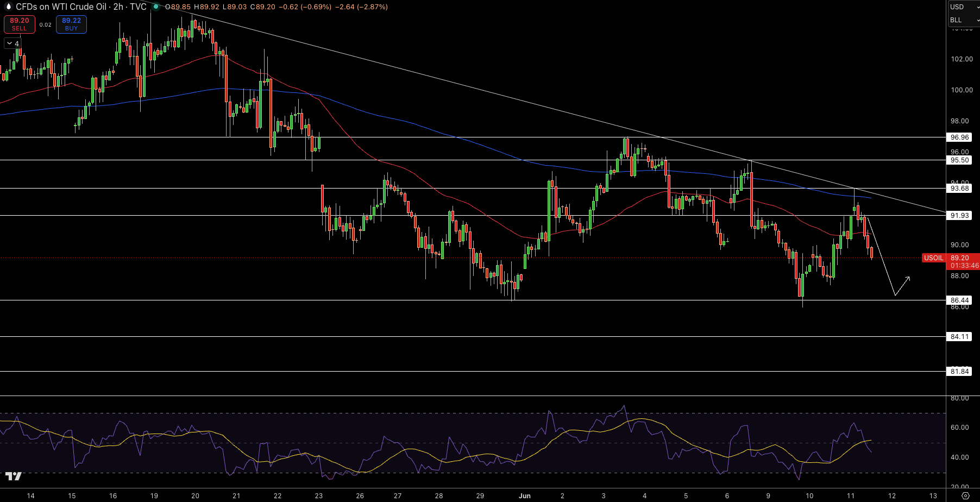This screenshot has height=502, width=980.
Task: Click the 40.00 RSI scale label
Action: 960,457
